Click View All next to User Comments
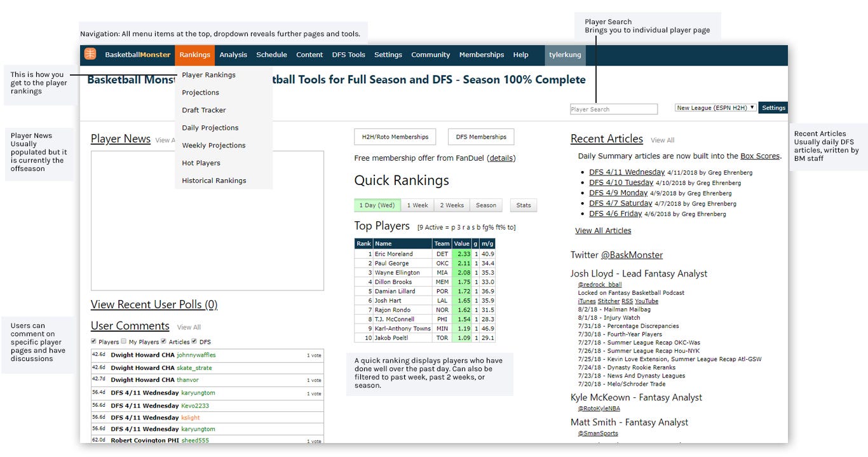The height and width of the screenshot is (457, 868). click(189, 327)
